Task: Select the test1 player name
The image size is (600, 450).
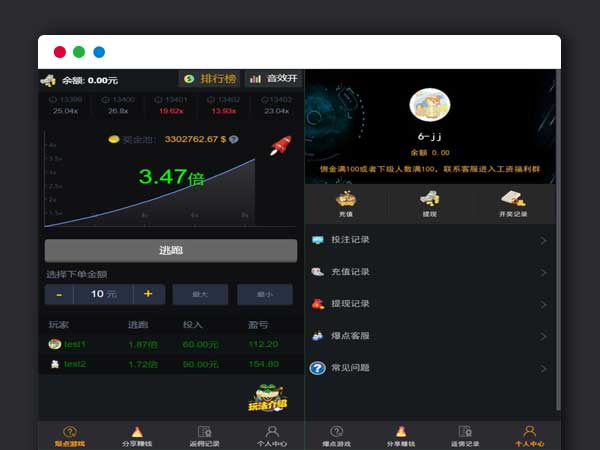Action: [75, 344]
